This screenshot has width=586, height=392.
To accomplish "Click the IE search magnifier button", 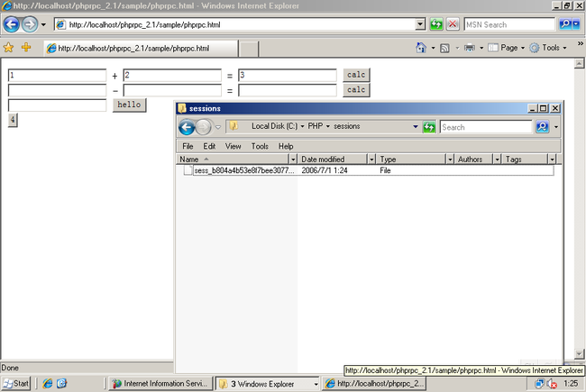I will (x=565, y=24).
